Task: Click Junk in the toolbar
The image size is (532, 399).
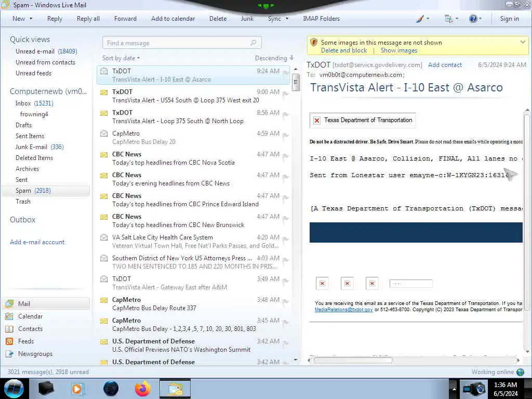Action: pyautogui.click(x=247, y=19)
